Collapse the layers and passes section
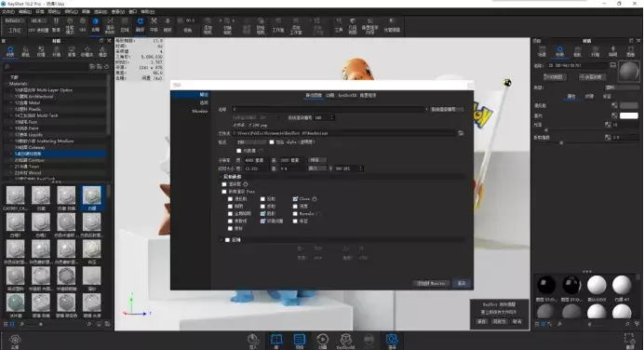 pyautogui.click(x=221, y=177)
